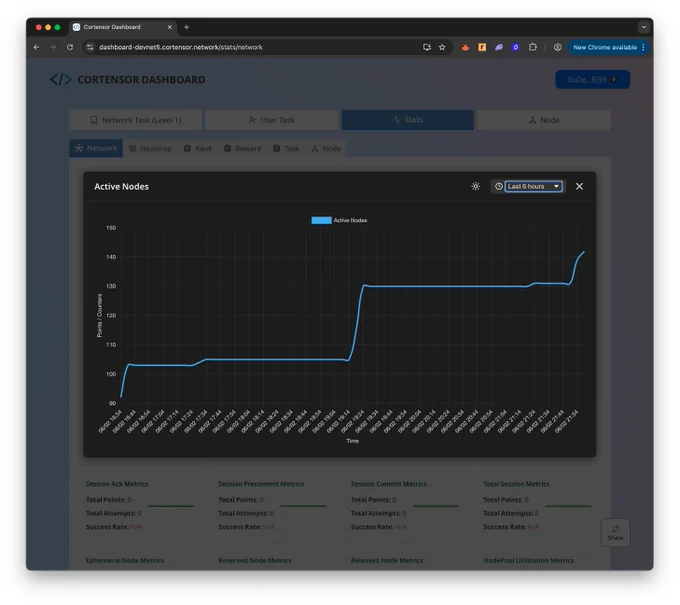Click the install app icon in address bar
Screen dimensions: 680x605
427,47
